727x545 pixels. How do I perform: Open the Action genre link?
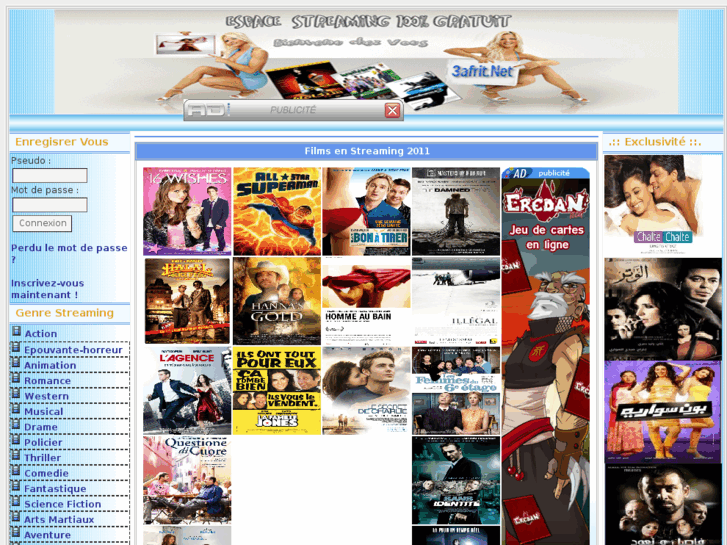click(x=41, y=333)
